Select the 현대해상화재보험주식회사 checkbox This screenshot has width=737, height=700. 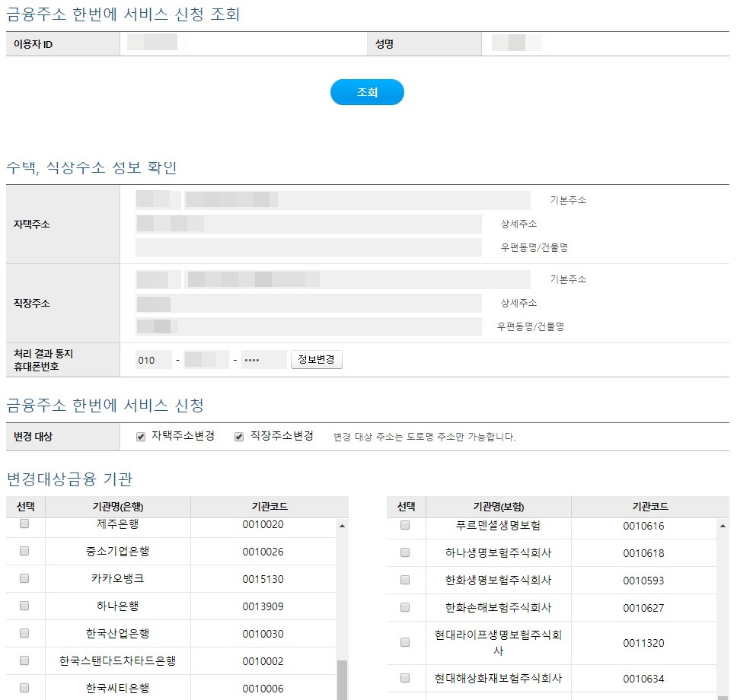coord(404,678)
